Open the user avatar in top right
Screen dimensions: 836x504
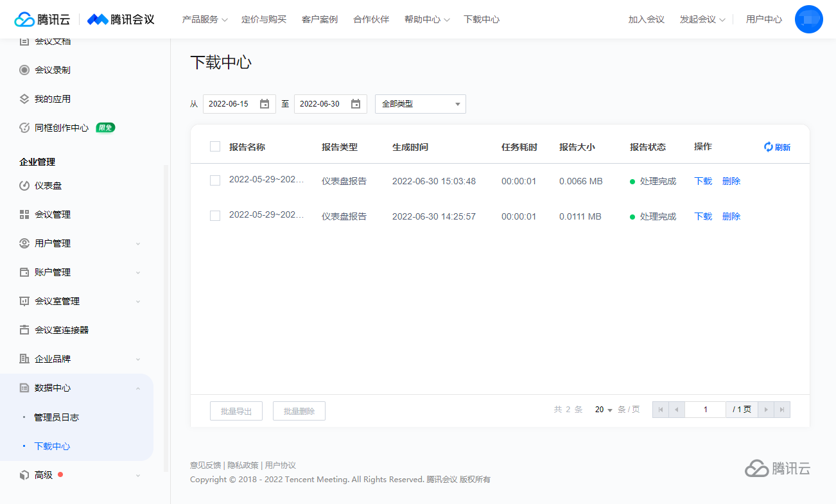(x=808, y=19)
